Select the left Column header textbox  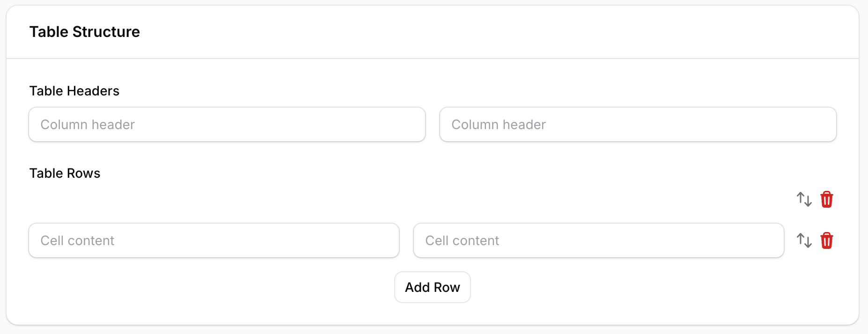tap(227, 124)
